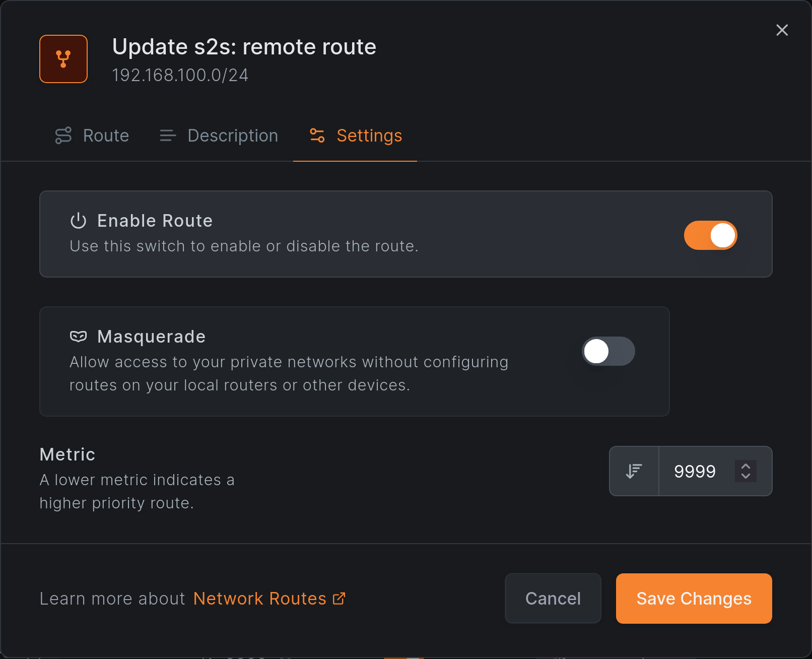Click the sliders icon on the Settings tab
The width and height of the screenshot is (812, 659).
point(317,135)
